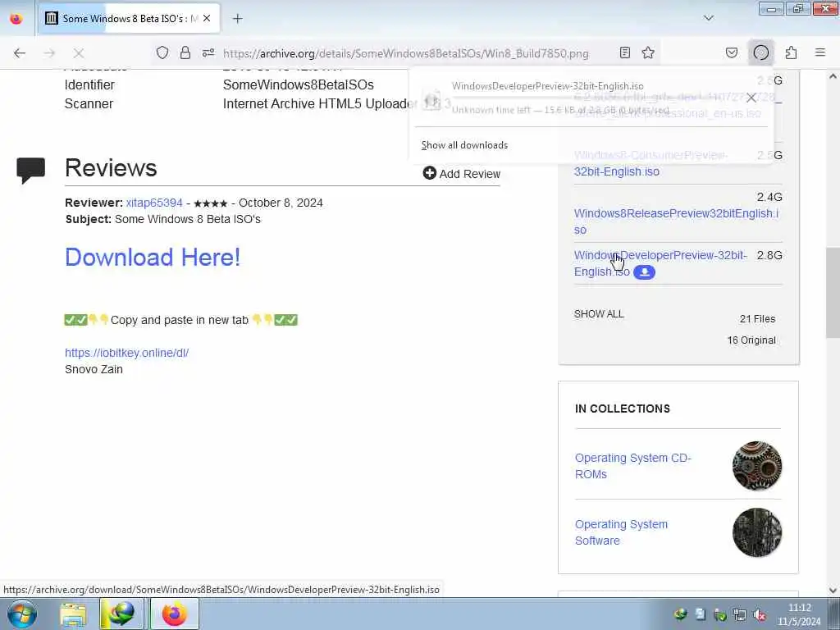
Task: Click the 2.8G file size text
Action: click(769, 255)
